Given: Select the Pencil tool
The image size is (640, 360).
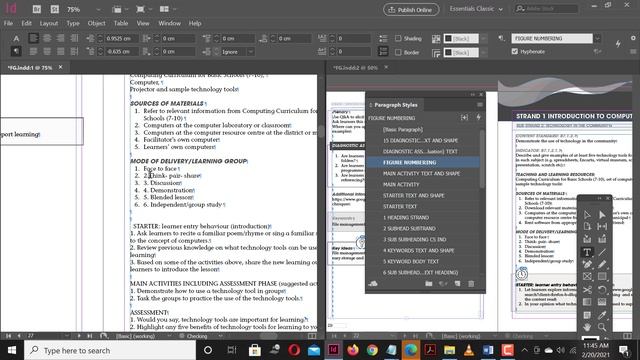Looking at the screenshot, I should (602, 265).
